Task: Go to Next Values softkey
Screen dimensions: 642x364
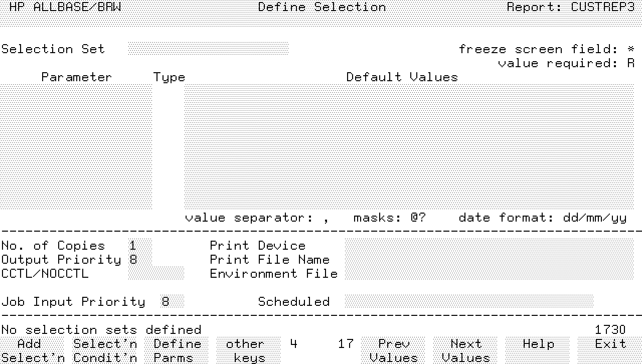Action: coord(465,350)
